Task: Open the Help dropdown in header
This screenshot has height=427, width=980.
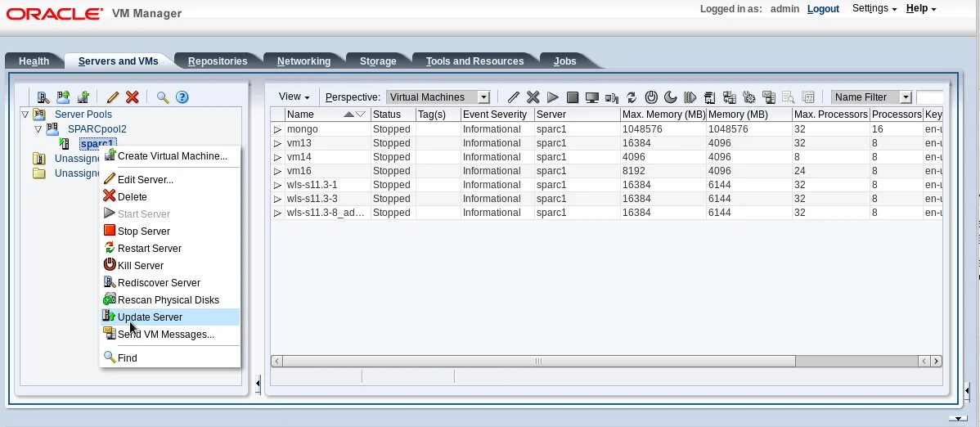Action: (921, 8)
